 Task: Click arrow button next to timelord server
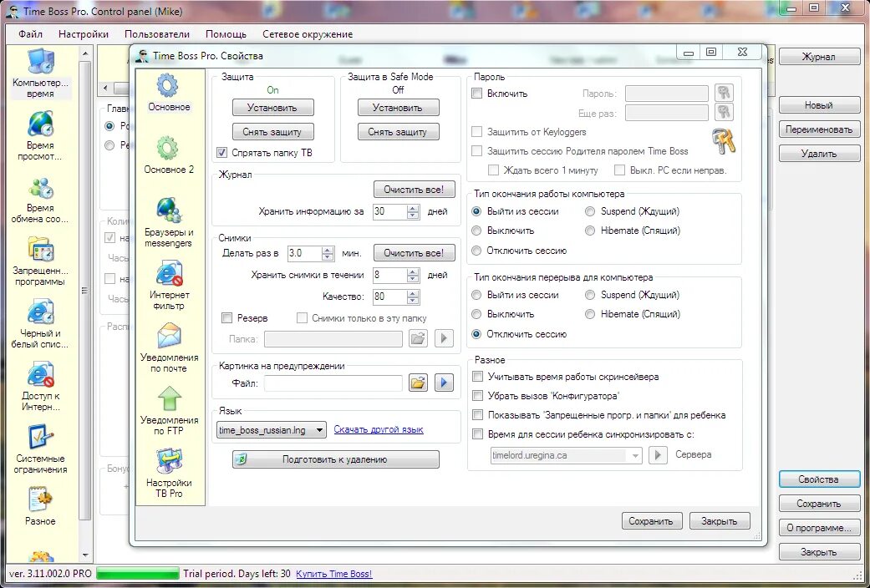(658, 455)
